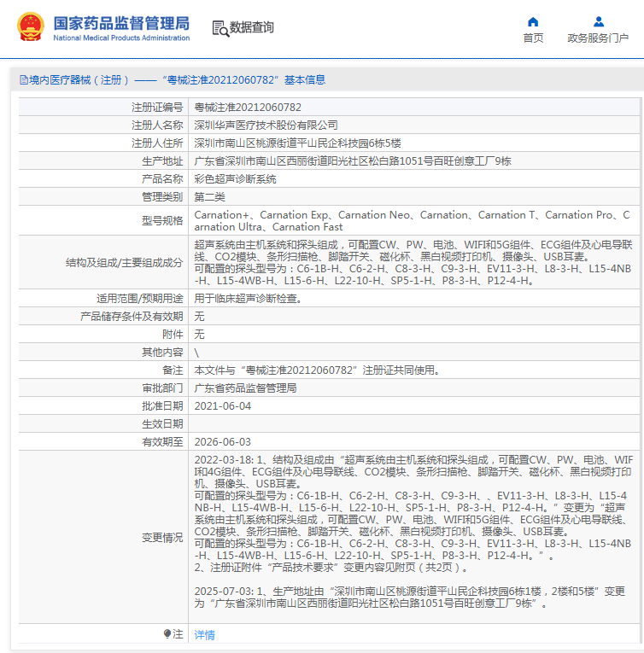The width and height of the screenshot is (644, 653).
Task: Click the 管理类别 row label
Action: pyautogui.click(x=162, y=197)
